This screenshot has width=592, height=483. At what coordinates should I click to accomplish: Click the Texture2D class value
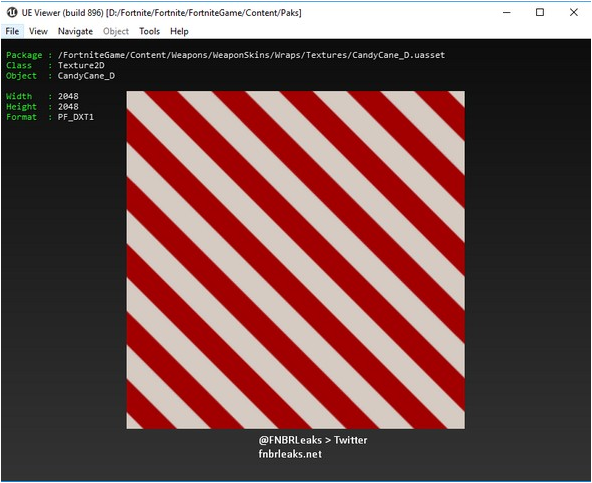point(81,65)
